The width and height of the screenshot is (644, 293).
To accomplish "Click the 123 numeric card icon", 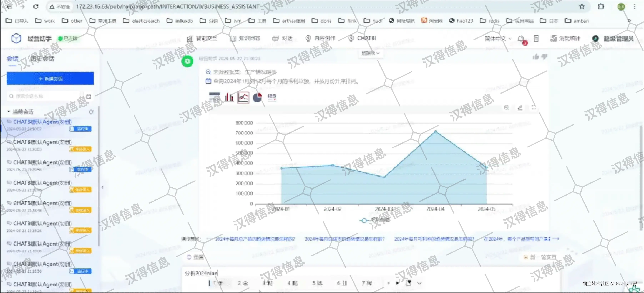I will click(x=272, y=97).
